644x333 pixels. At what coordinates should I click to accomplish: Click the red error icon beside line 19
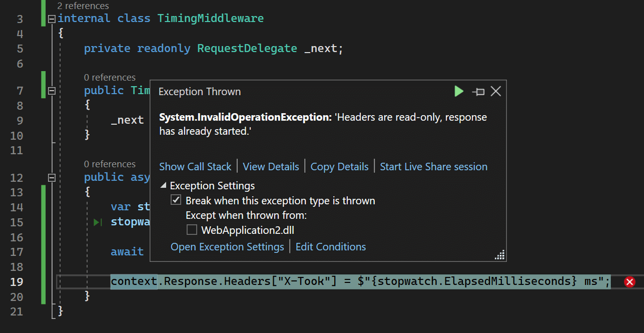(629, 281)
